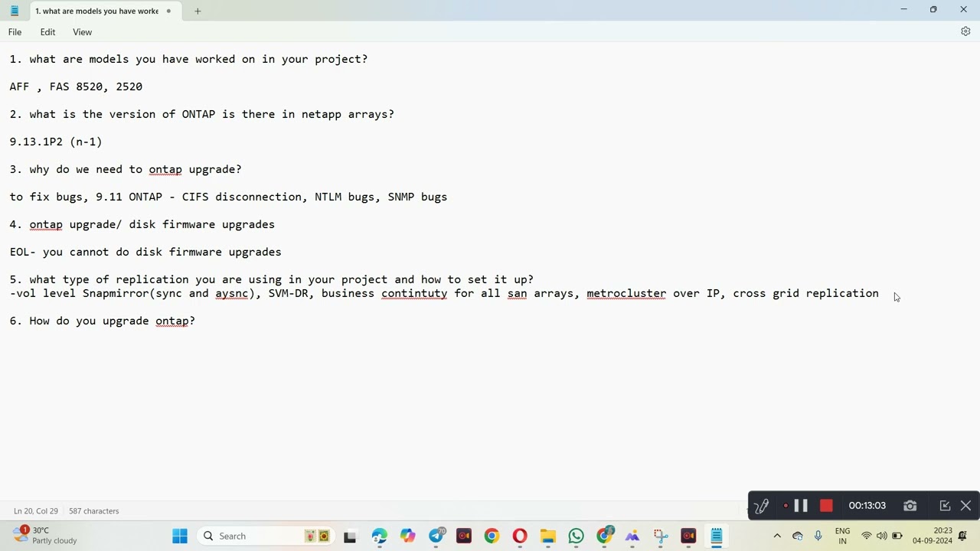Viewport: 980px width, 551px height.
Task: Open the date and time calendar
Action: 932,536
